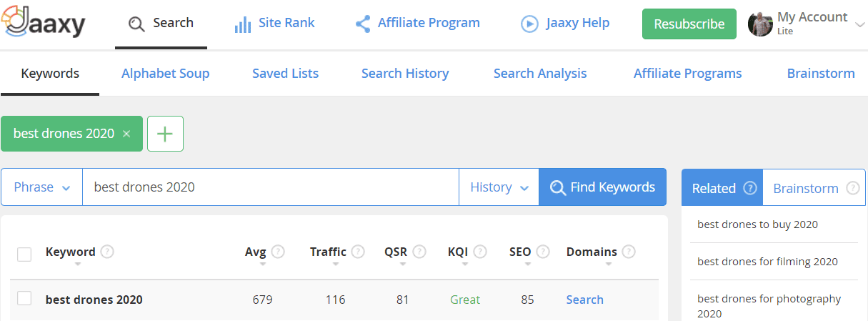Click the Search magnifier icon in top nav
Screen dimensions: 868x321
[136, 24]
